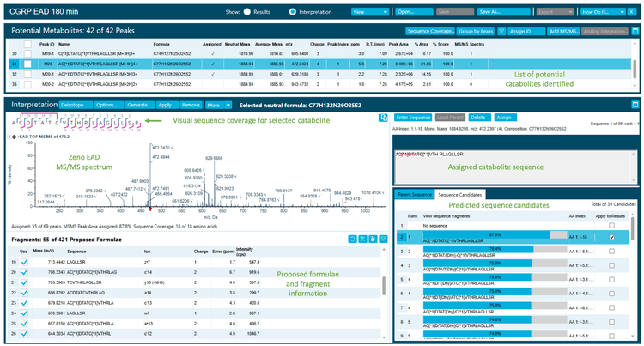The height and width of the screenshot is (346, 644).
Task: Click the tag icon beside Assign ID
Action: [501, 30]
